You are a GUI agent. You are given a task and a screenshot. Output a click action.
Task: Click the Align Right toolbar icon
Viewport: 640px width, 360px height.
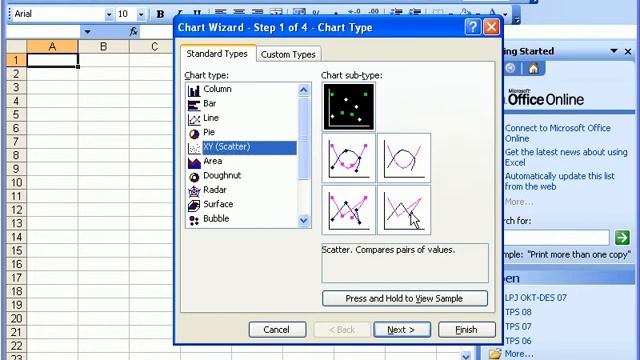(258, 12)
